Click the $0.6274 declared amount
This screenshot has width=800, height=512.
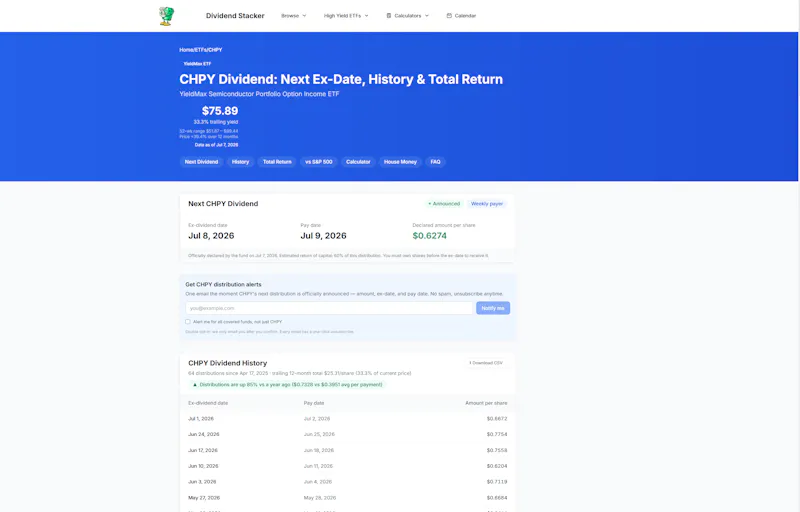(x=430, y=236)
